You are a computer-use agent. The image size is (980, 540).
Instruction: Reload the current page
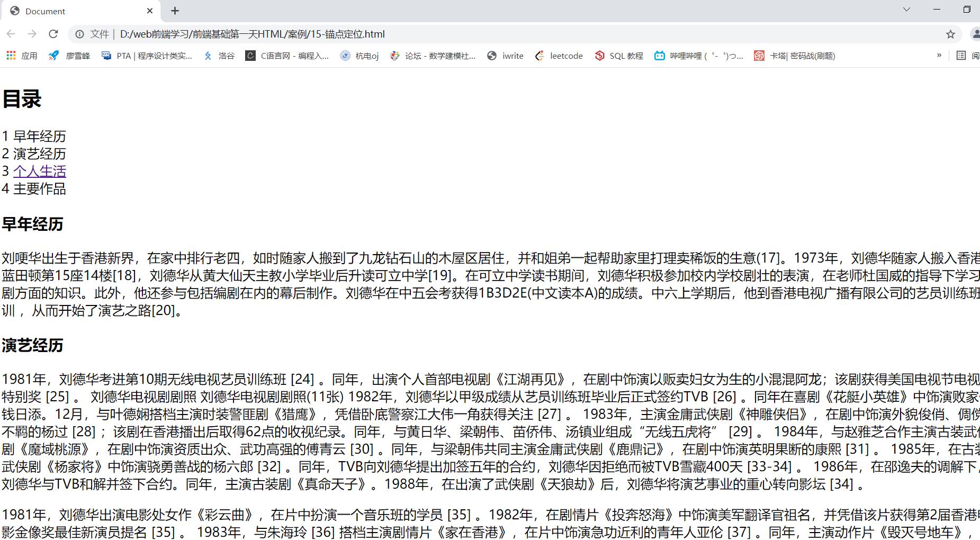(x=53, y=34)
